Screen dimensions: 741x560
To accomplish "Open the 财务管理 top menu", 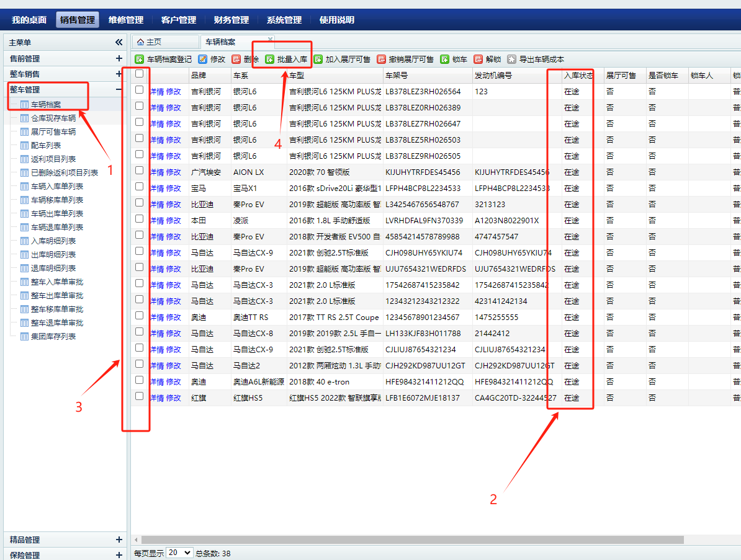I will 231,20.
